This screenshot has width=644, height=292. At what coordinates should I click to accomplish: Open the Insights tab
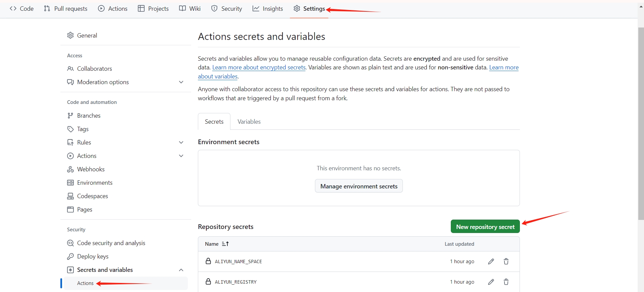coord(268,9)
